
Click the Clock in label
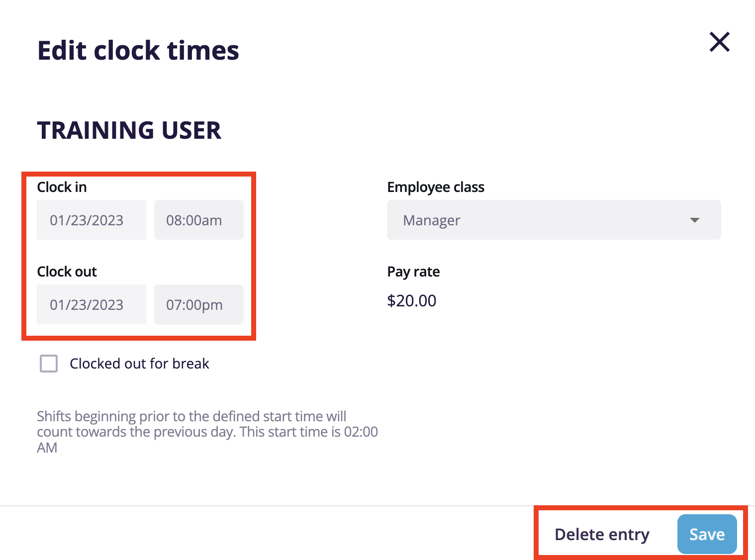[x=62, y=187]
